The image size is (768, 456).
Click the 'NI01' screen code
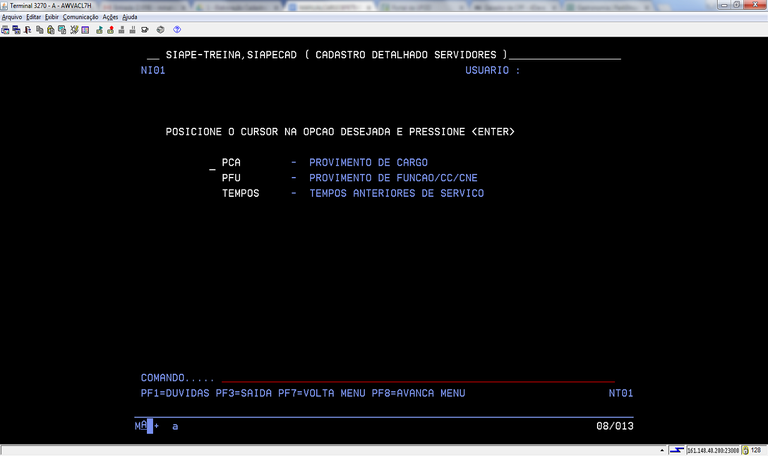click(x=153, y=71)
